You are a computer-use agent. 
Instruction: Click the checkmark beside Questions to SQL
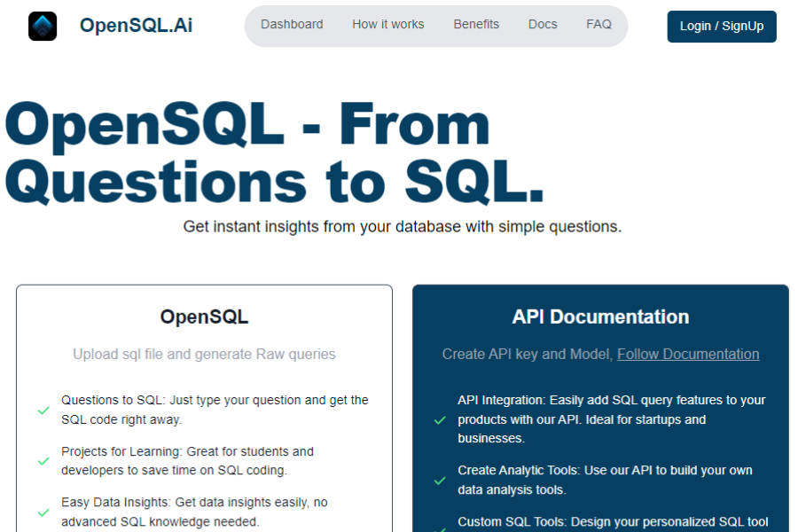point(42,411)
